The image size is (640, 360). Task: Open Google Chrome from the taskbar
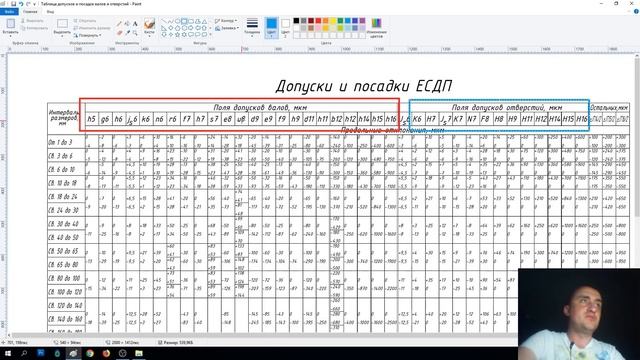pyautogui.click(x=90, y=353)
